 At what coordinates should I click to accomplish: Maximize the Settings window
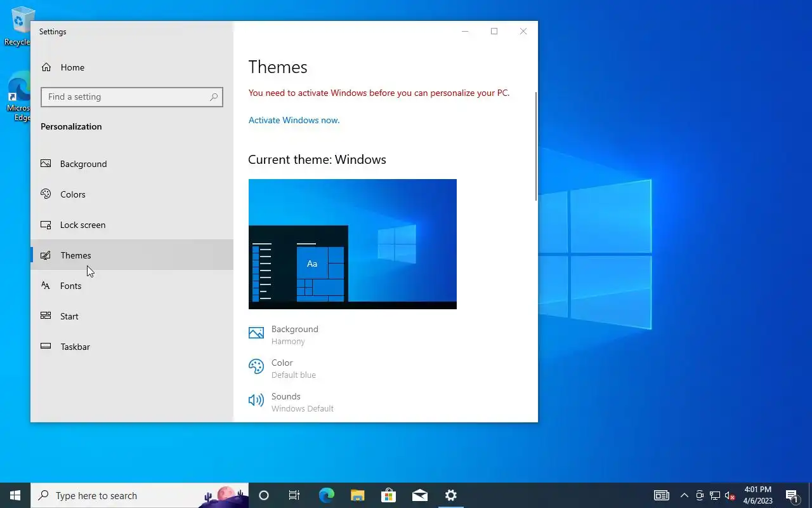click(x=494, y=31)
